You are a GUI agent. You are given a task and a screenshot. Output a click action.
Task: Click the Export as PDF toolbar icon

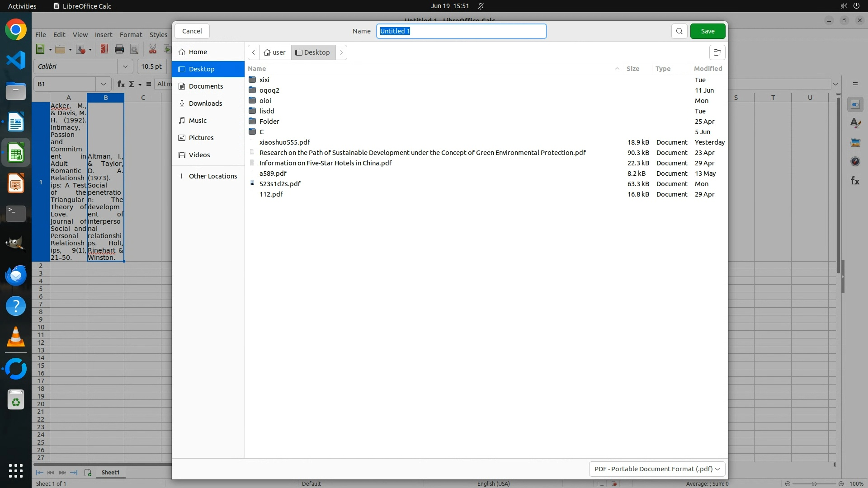tap(104, 49)
